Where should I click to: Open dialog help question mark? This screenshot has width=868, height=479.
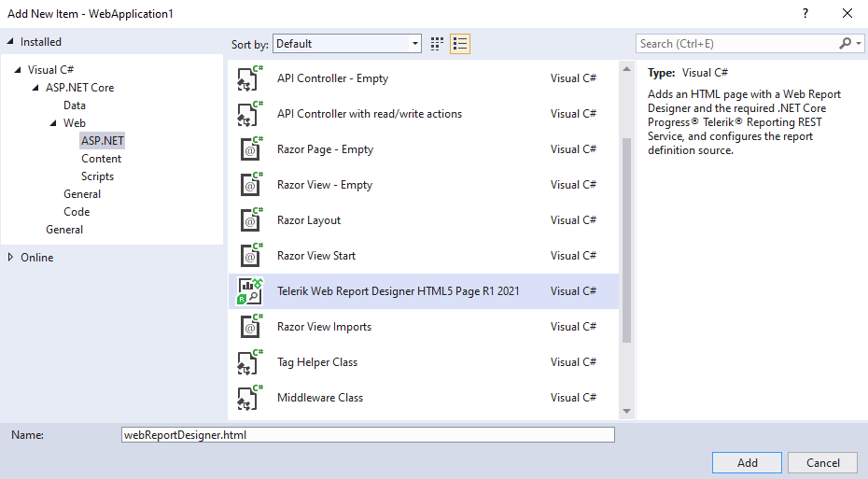click(x=805, y=13)
